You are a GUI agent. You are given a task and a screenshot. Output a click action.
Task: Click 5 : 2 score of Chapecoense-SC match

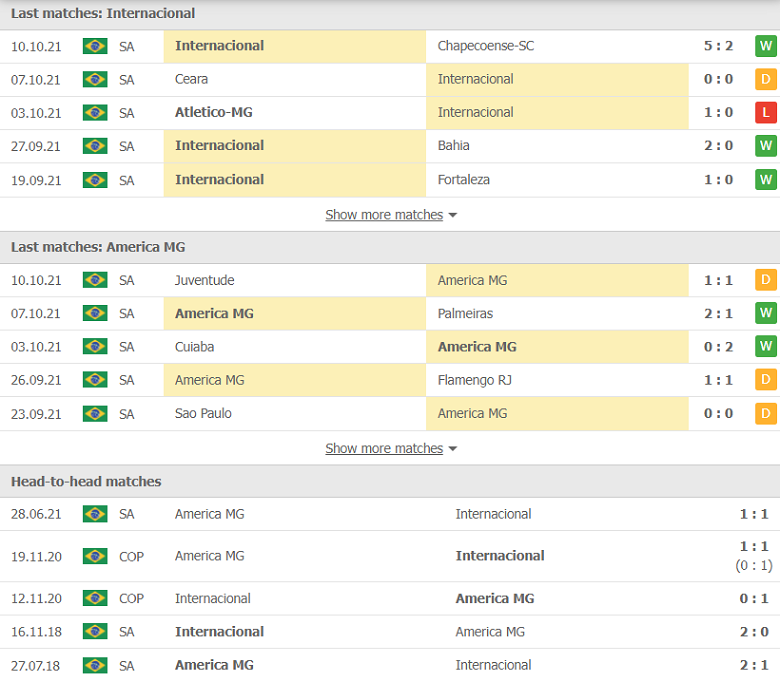[718, 46]
